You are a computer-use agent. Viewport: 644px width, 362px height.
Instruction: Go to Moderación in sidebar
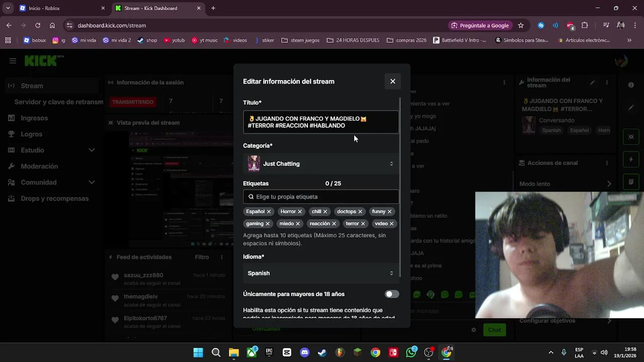coord(39,166)
